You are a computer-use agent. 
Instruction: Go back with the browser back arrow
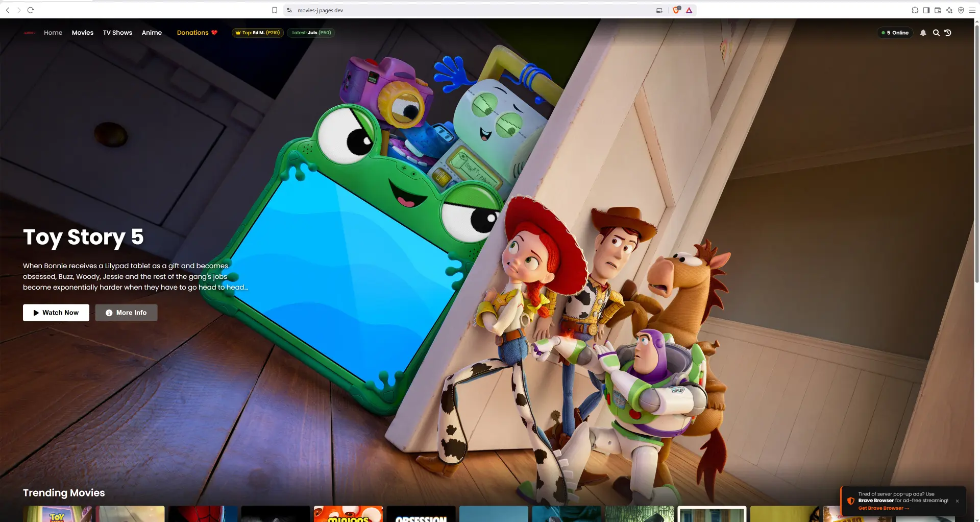click(8, 10)
